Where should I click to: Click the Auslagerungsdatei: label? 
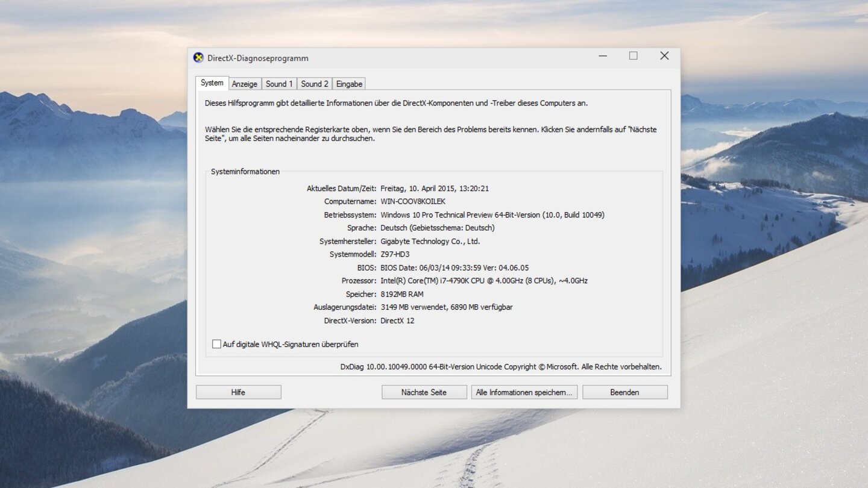coord(345,307)
